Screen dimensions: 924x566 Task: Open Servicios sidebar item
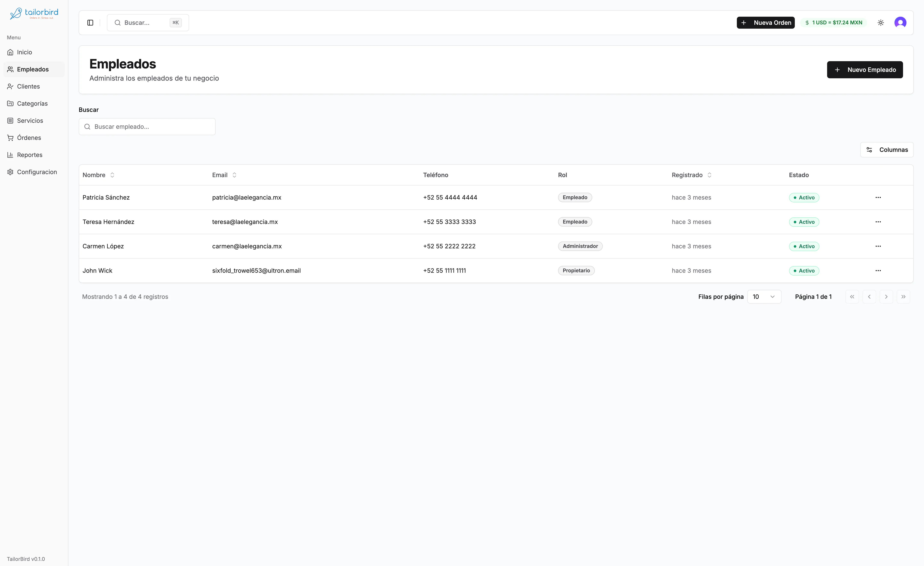[34, 121]
